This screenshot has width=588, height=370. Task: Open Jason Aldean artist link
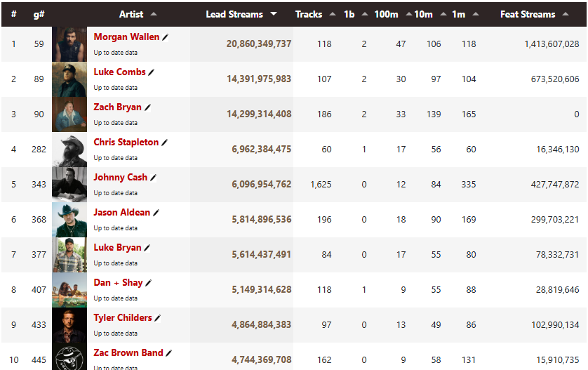122,213
